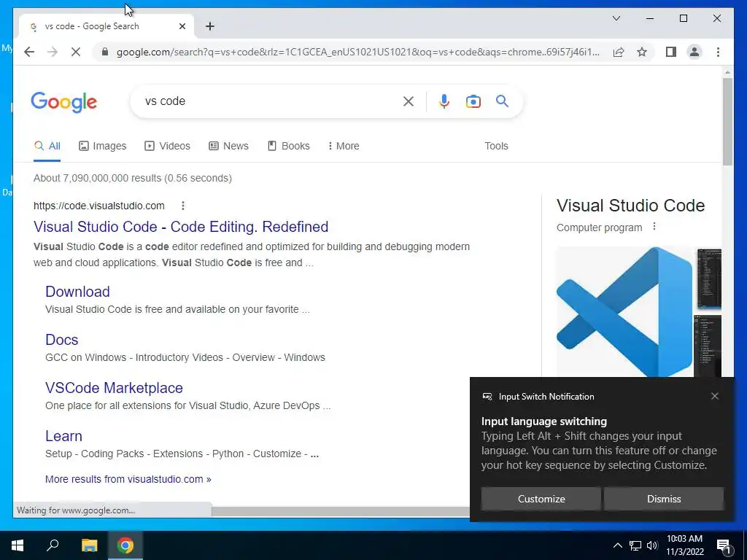Click More results from visualstudio.com
This screenshot has width=747, height=560.
tap(128, 479)
